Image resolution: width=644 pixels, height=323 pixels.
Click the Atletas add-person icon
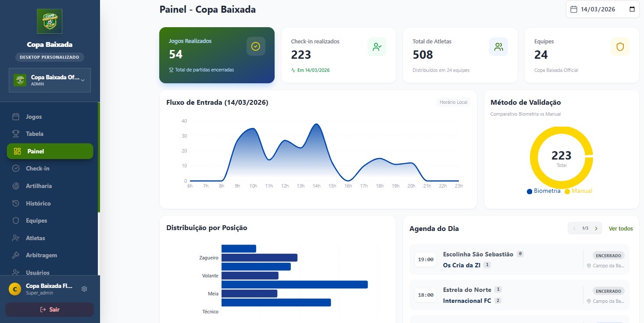click(x=16, y=238)
